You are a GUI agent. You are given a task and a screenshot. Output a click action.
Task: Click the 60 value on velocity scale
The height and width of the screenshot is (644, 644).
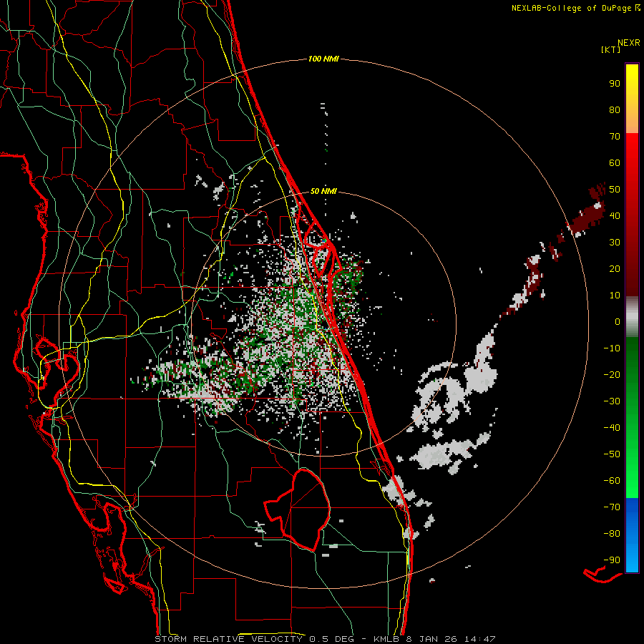pyautogui.click(x=615, y=163)
